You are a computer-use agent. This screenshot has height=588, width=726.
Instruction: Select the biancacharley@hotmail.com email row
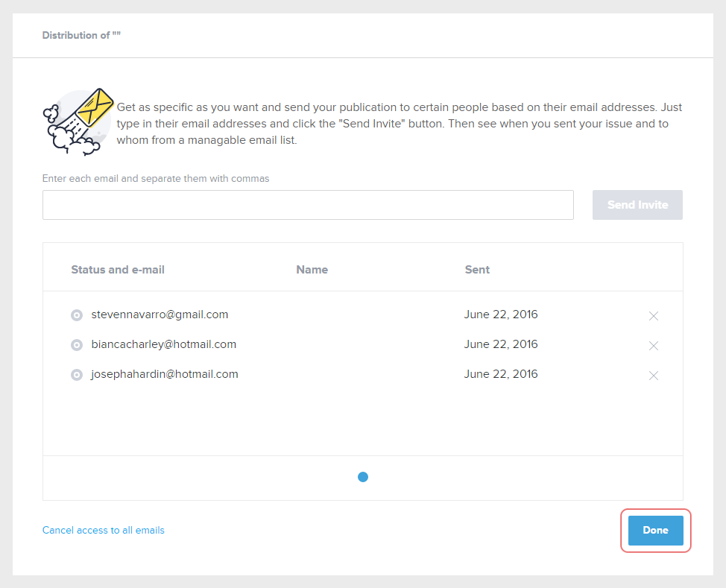coord(163,344)
